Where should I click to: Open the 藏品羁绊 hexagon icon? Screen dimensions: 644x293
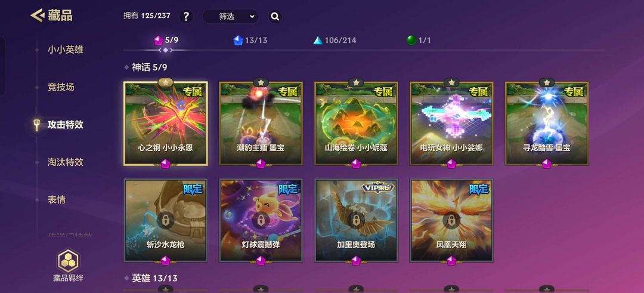point(69,261)
